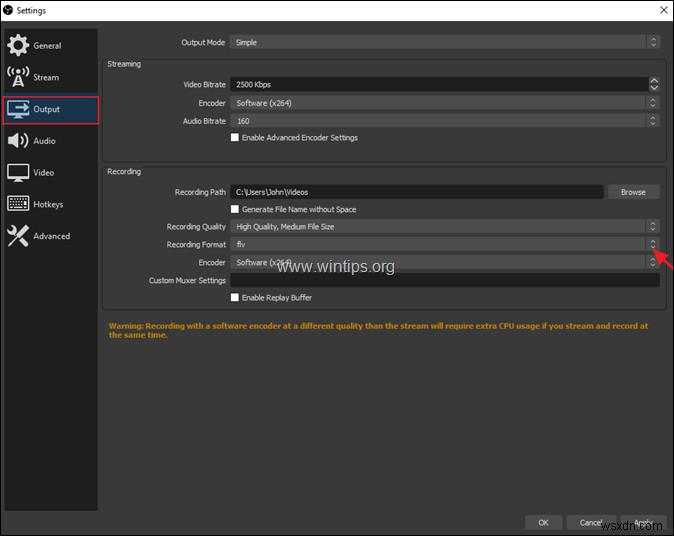Select the Output settings label
The image size is (674, 536).
point(46,109)
